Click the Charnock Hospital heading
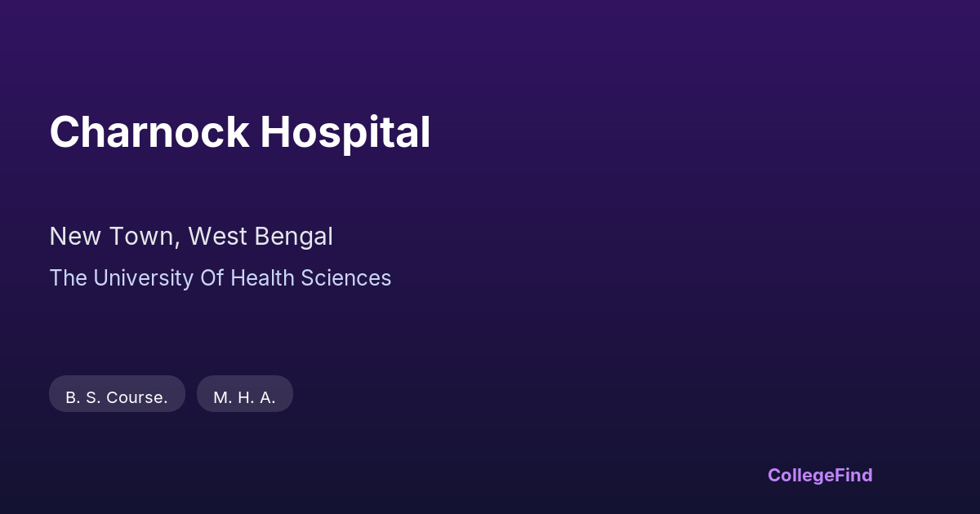This screenshot has height=514, width=980. tap(239, 132)
